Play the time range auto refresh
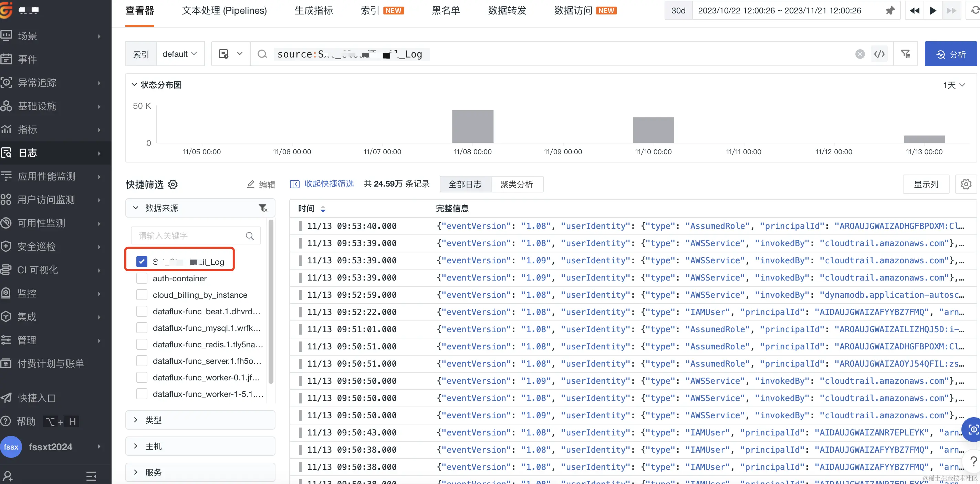The height and width of the screenshot is (484, 980). pyautogui.click(x=933, y=11)
